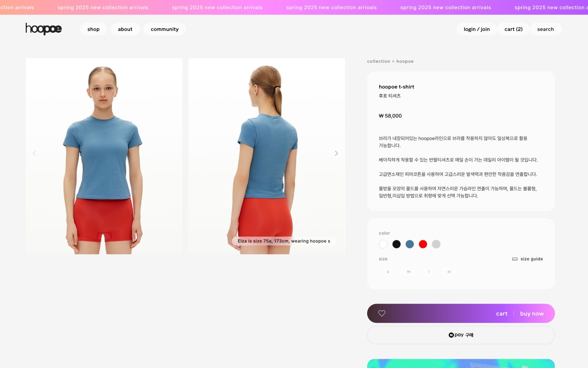Click the search button
588x368 pixels.
click(545, 29)
